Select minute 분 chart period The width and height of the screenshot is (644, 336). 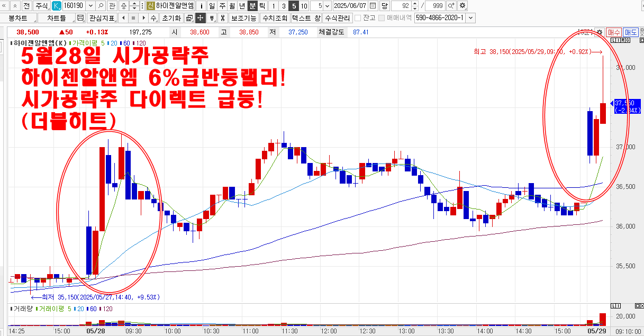click(x=252, y=6)
